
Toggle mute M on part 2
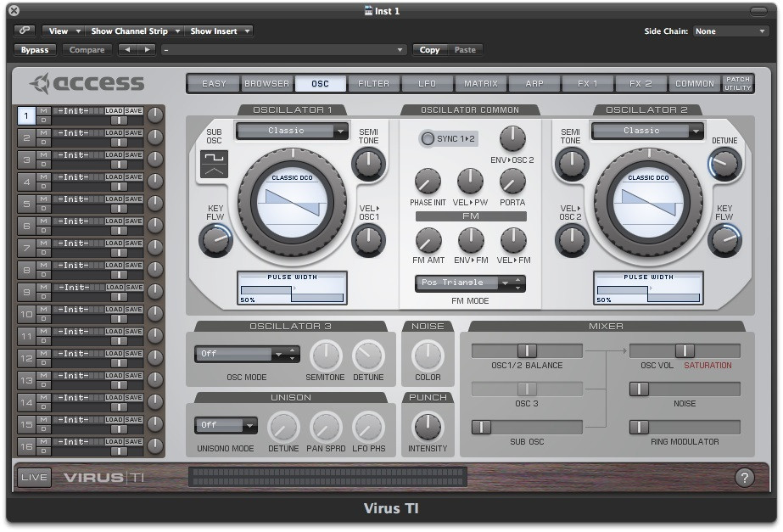[43, 132]
